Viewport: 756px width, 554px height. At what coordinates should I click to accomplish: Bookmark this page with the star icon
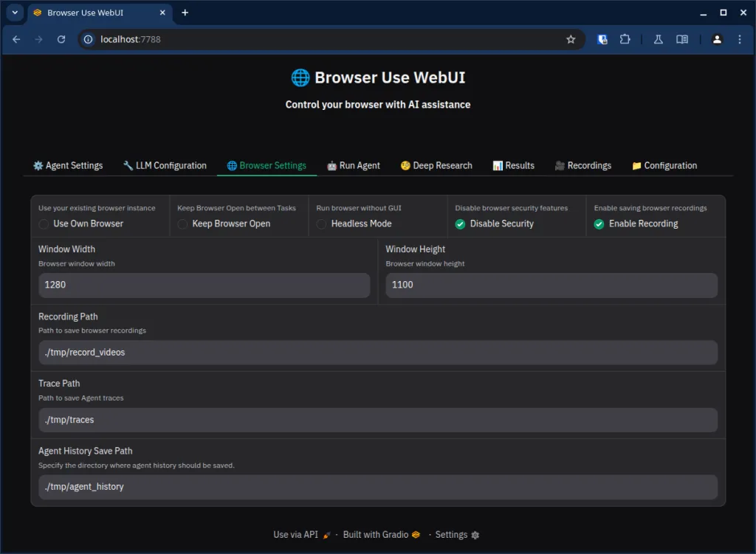click(x=571, y=40)
